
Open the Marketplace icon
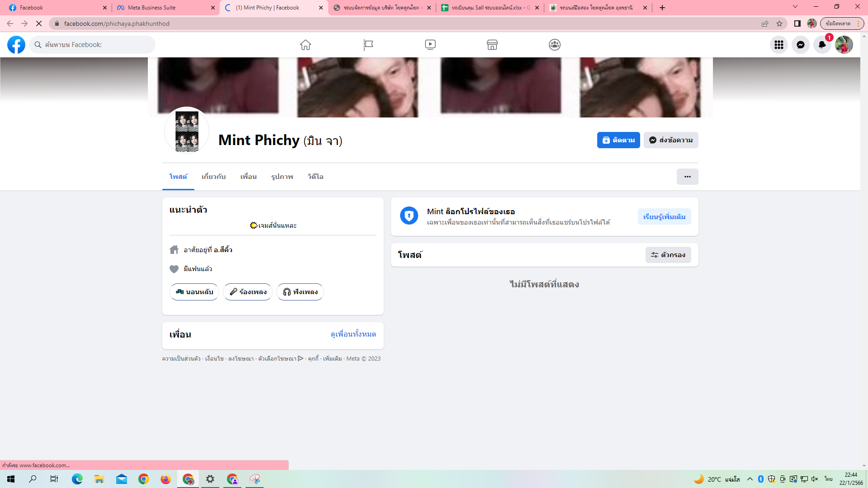[x=492, y=45]
